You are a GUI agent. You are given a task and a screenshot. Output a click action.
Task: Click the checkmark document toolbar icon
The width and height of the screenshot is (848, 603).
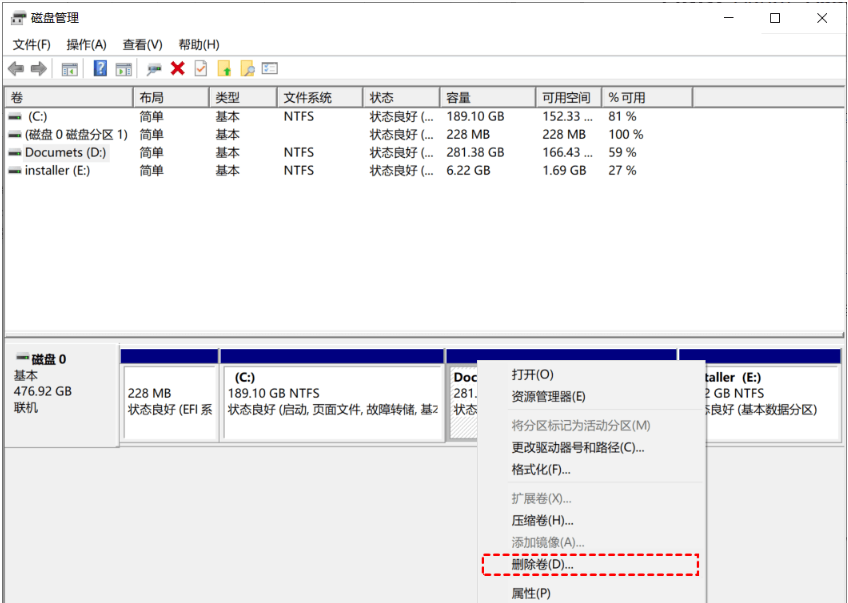(x=201, y=68)
